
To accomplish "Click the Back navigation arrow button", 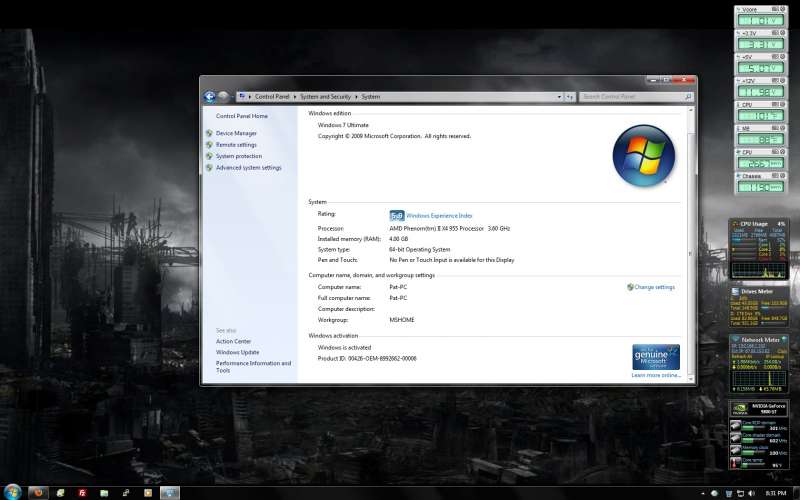I will (210, 96).
